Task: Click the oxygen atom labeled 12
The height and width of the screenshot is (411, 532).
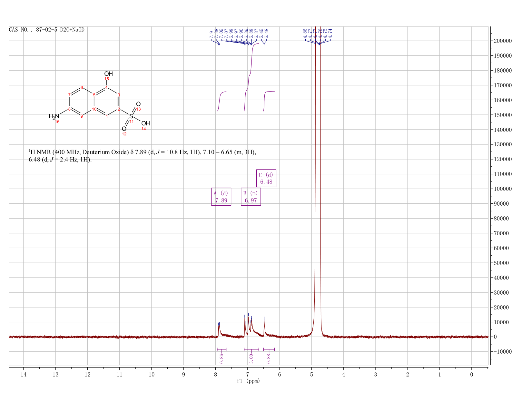Action: (124, 129)
